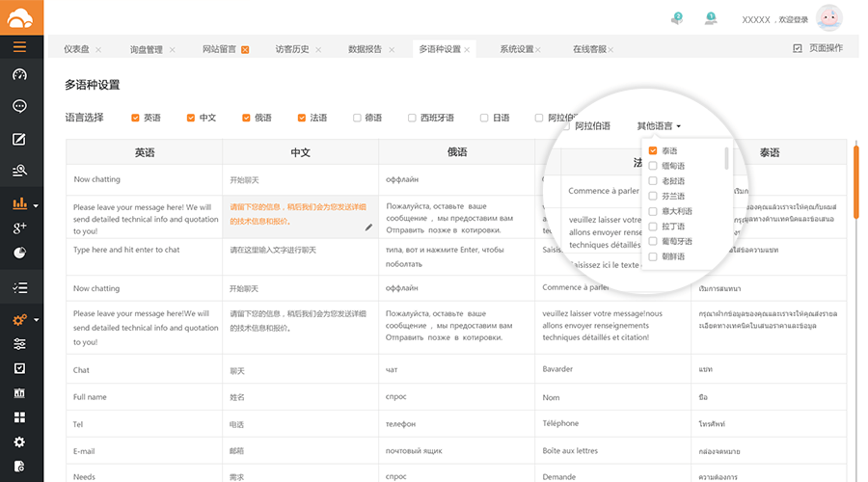Screen dimensions: 868x482
Task: Switch to the 网站留言 tab
Action: [219, 49]
